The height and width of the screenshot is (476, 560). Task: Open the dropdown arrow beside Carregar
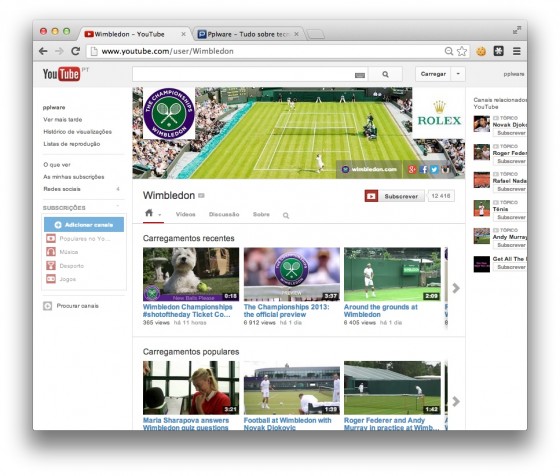[x=458, y=74]
